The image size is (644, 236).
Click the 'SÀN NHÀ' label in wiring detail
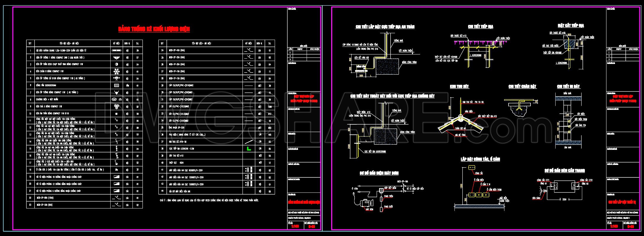tap(568, 147)
